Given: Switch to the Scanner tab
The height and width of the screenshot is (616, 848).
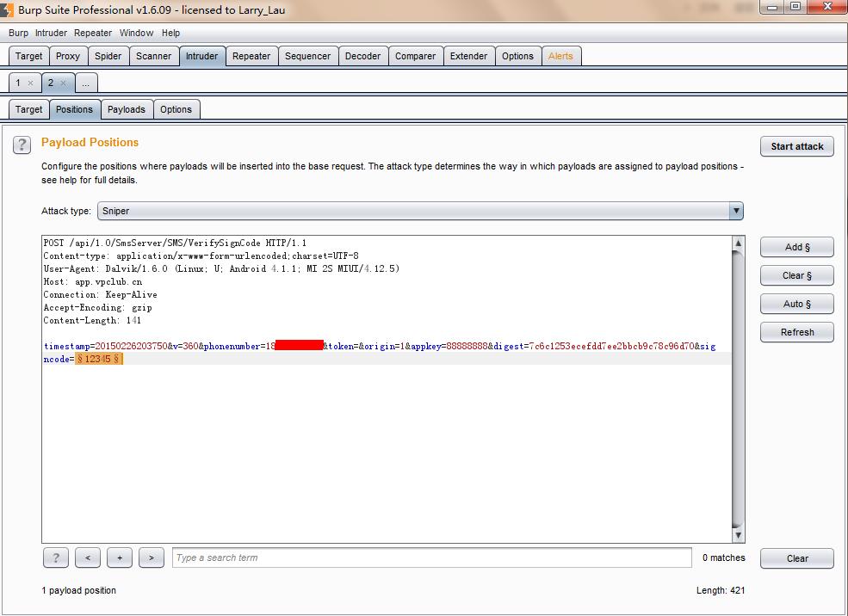Looking at the screenshot, I should tap(153, 56).
